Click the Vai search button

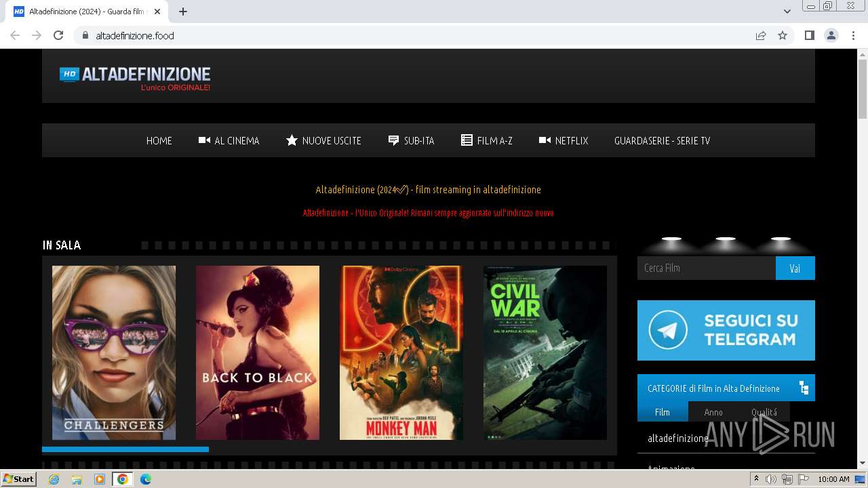pos(795,268)
